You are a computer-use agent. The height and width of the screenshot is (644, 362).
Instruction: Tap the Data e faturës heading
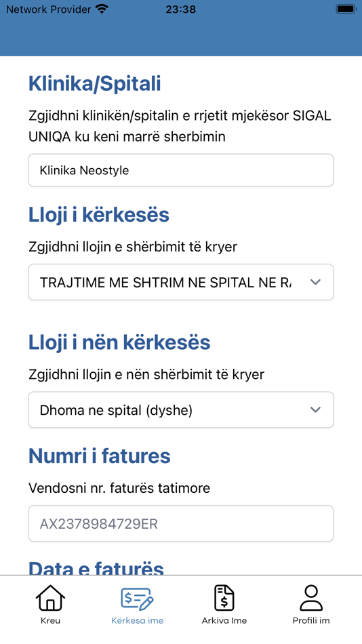tap(96, 568)
